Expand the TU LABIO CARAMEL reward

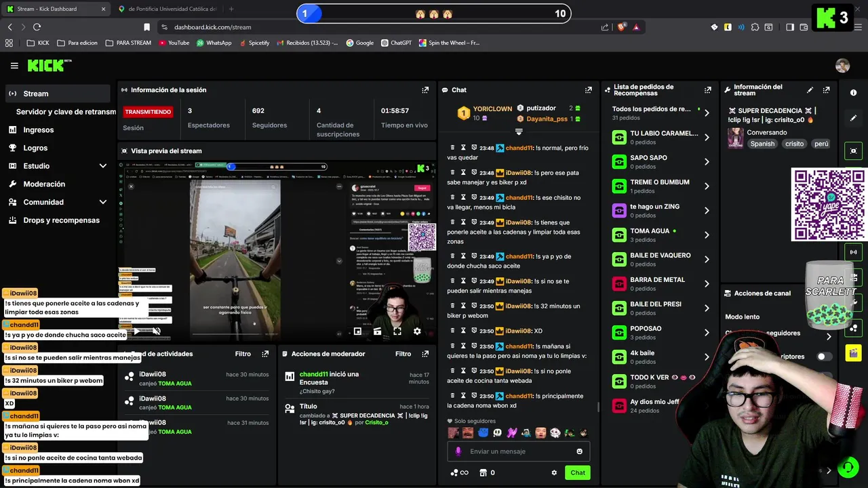pos(707,137)
